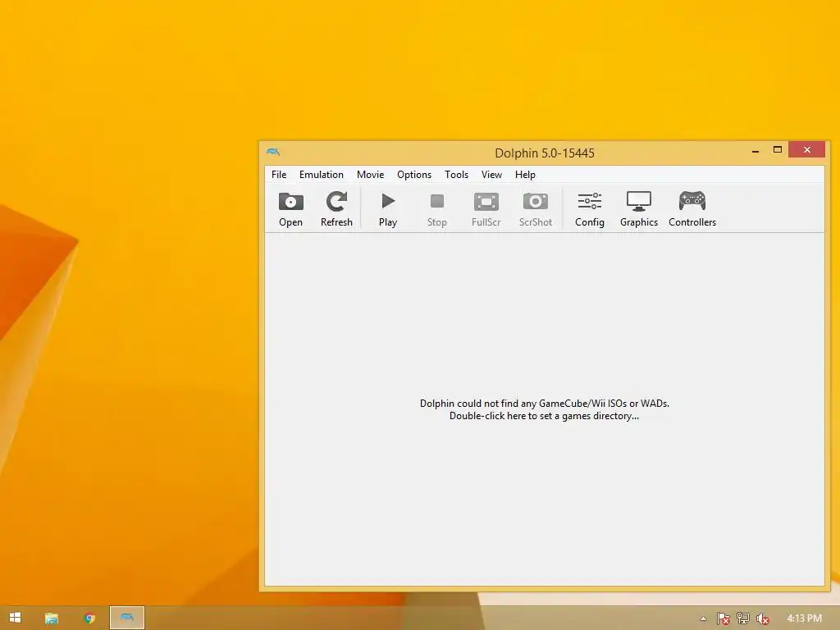Open the Emulation menu
Image resolution: width=840 pixels, height=630 pixels.
[322, 175]
